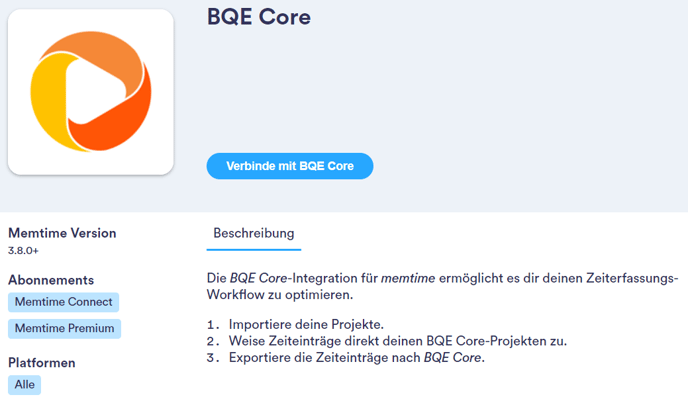Click the Abonnements heading

pos(51,280)
